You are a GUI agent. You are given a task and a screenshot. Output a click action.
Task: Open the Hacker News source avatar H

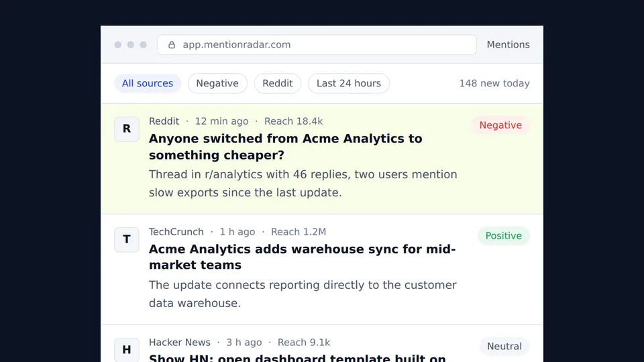[127, 350]
